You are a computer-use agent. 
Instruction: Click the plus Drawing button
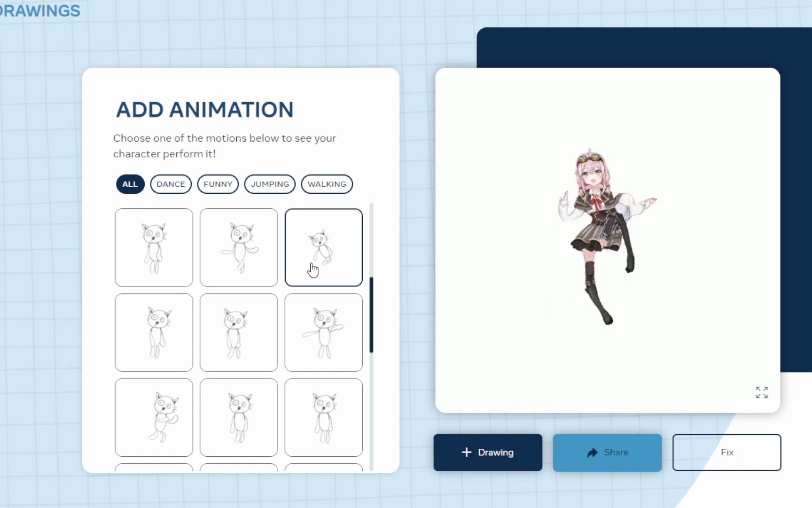click(x=488, y=452)
